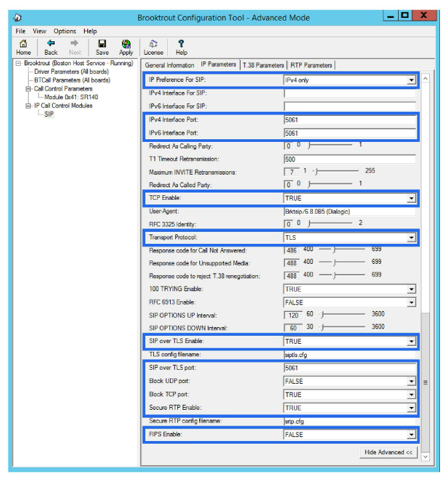Select BTCall Parameters (All boards) in tree
The height and width of the screenshot is (481, 448).
pos(72,80)
